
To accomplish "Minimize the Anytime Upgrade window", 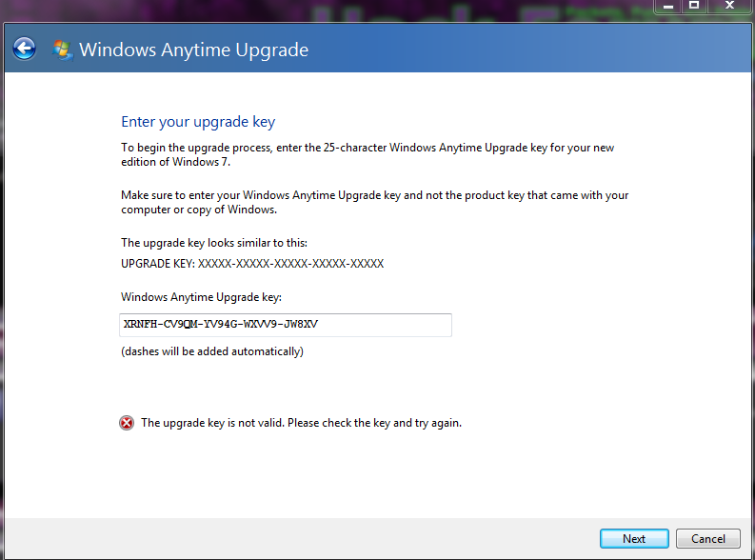I will 667,6.
